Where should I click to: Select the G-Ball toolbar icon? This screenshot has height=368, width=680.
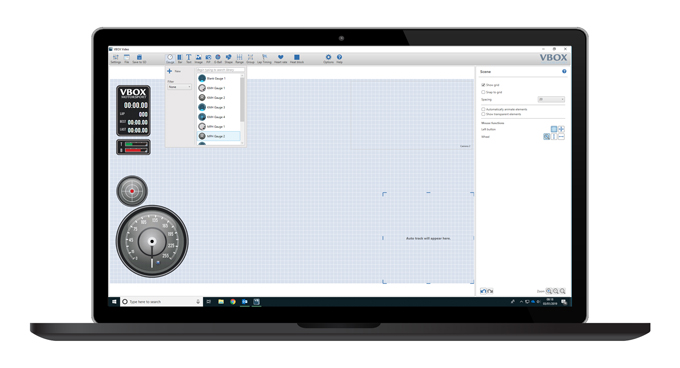218,59
